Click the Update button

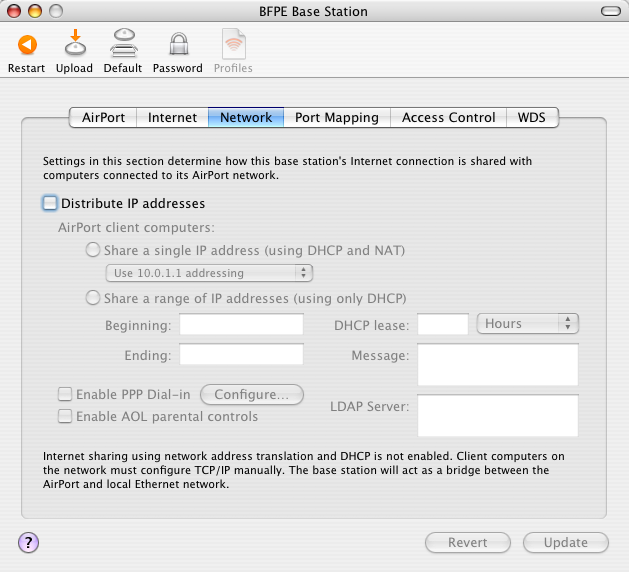tap(566, 543)
